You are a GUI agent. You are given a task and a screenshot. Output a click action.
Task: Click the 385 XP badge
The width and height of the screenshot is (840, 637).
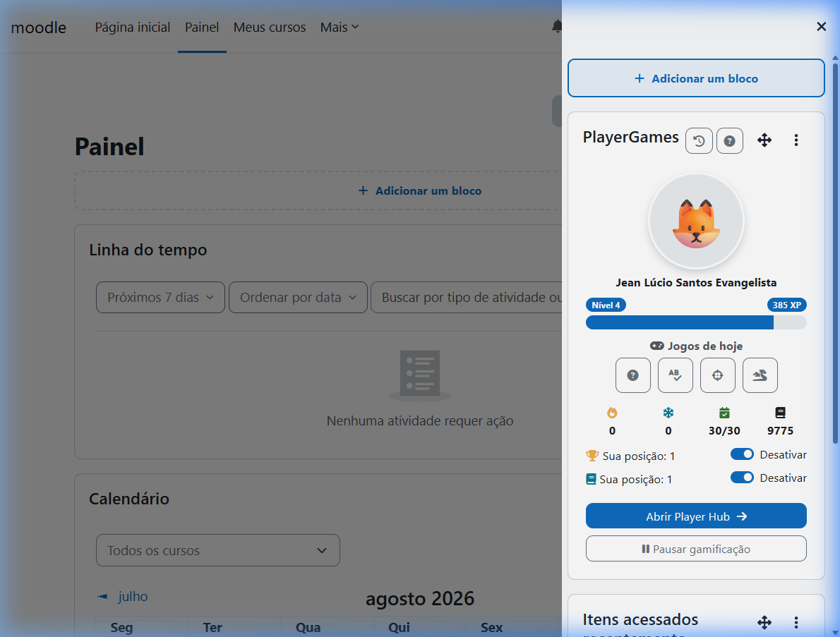point(786,305)
